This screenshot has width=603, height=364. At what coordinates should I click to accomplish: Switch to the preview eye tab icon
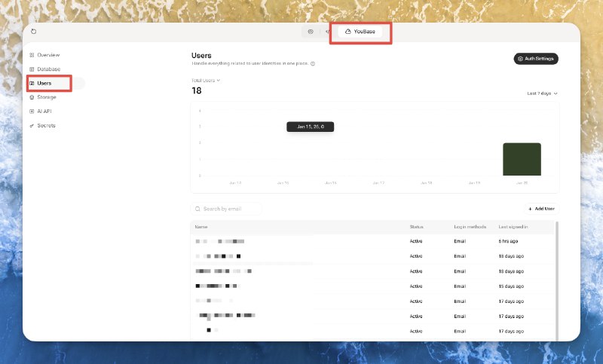tap(311, 32)
